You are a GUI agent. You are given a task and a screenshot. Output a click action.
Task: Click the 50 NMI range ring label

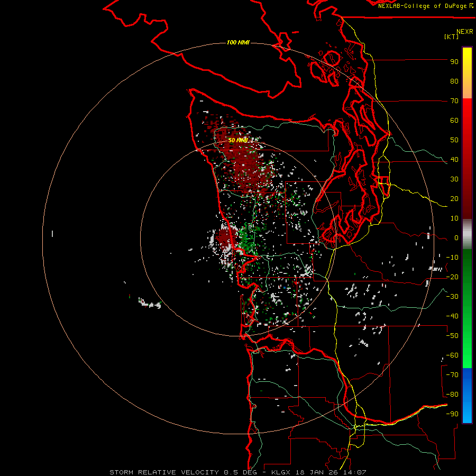pyautogui.click(x=238, y=140)
